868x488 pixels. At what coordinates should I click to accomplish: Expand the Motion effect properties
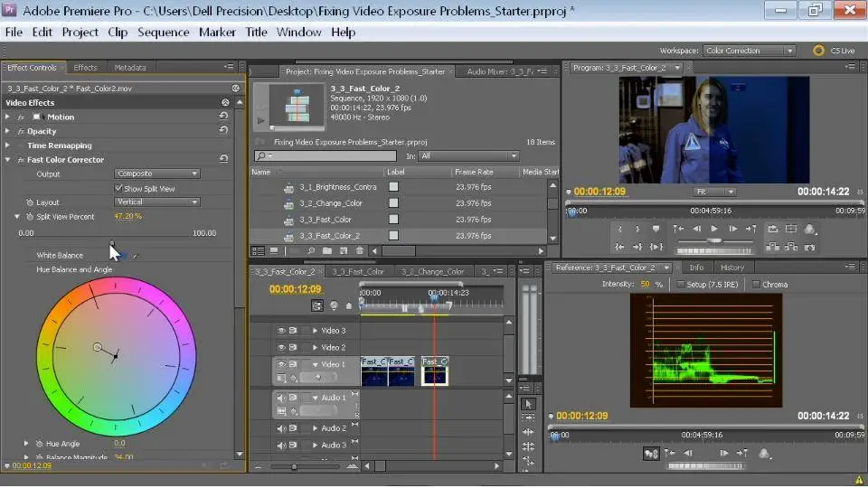(x=7, y=117)
